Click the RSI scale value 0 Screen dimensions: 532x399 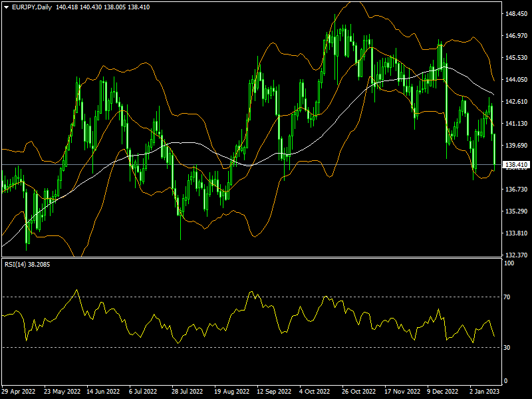point(506,381)
